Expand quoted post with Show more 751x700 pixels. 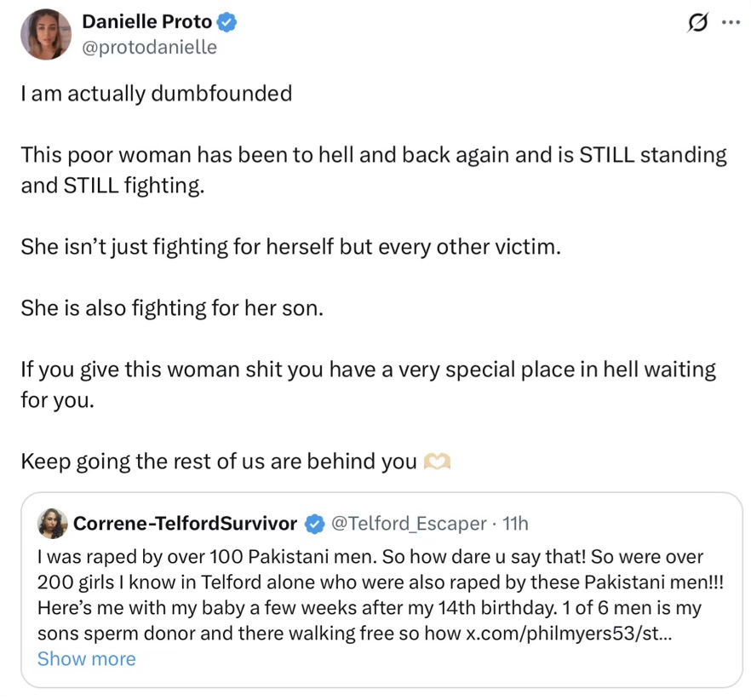pos(86,659)
